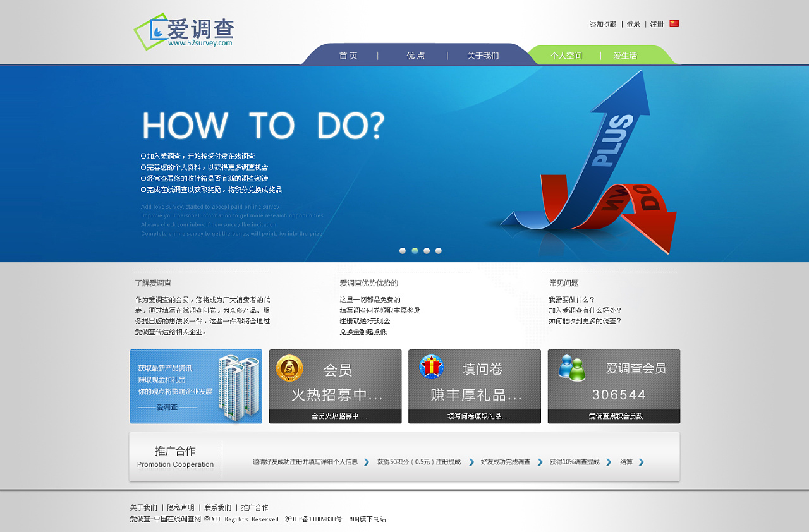The image size is (809, 532).
Task: Select the fourth banner slide dot
Action: click(439, 251)
